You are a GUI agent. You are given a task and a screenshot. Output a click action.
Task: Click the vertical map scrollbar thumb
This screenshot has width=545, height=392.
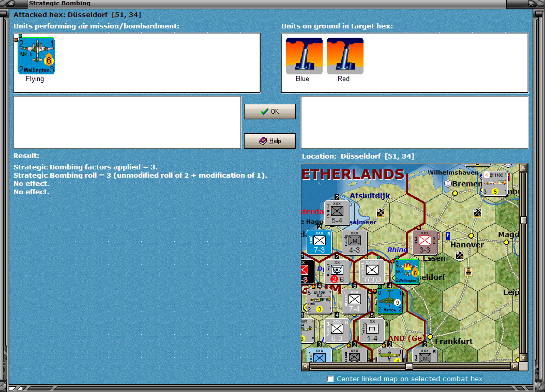coord(523,220)
